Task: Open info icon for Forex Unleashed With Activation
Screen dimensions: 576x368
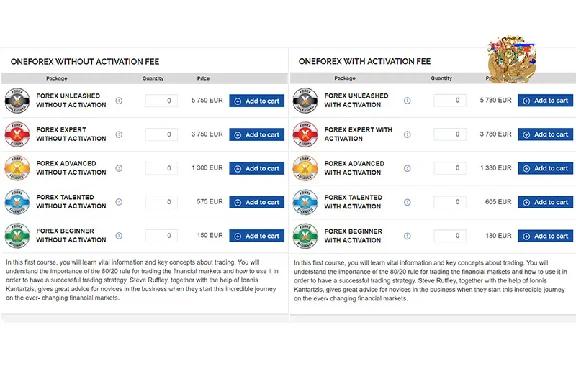Action: [x=407, y=100]
